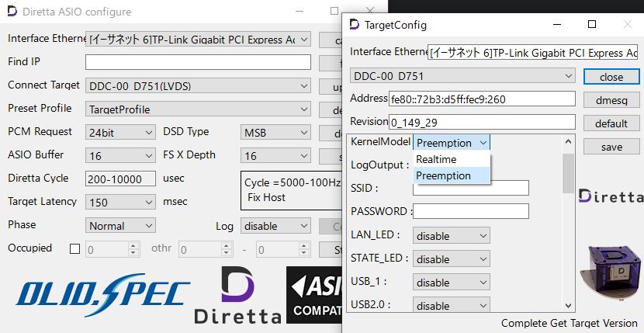Click the Complete Get Target Version status text

click(x=570, y=323)
